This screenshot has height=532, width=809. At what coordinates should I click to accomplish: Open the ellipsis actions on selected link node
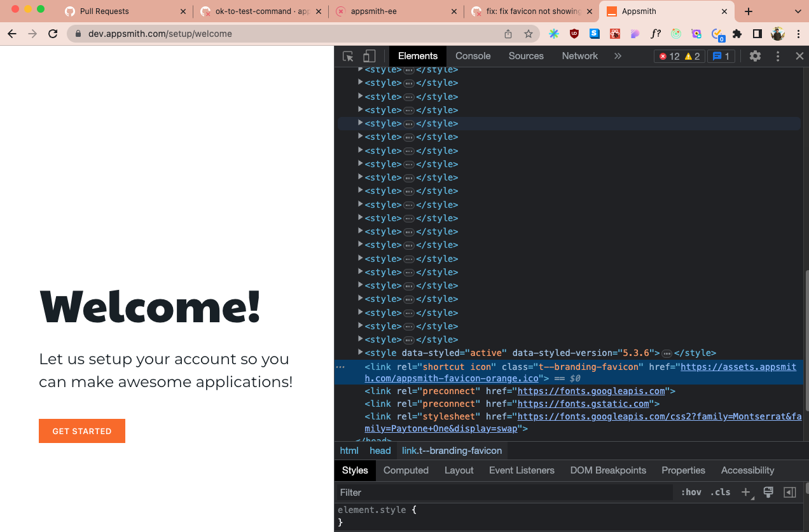(340, 367)
